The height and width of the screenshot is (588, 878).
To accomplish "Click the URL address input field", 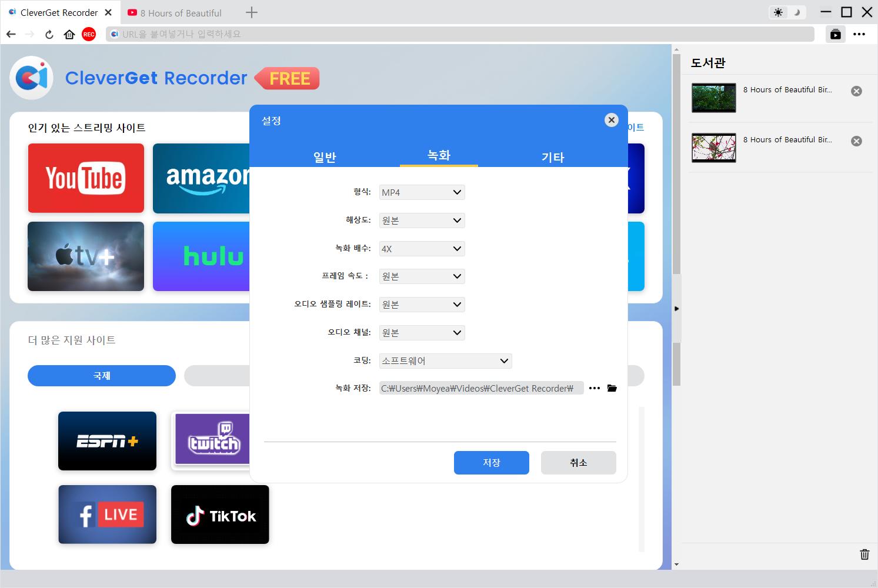I will coord(460,34).
